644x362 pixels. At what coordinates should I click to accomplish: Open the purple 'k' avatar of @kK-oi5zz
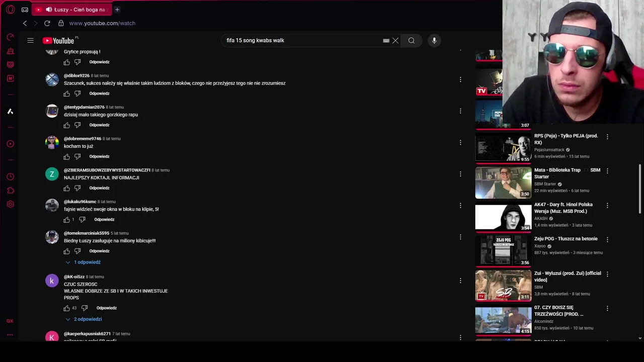(x=52, y=281)
